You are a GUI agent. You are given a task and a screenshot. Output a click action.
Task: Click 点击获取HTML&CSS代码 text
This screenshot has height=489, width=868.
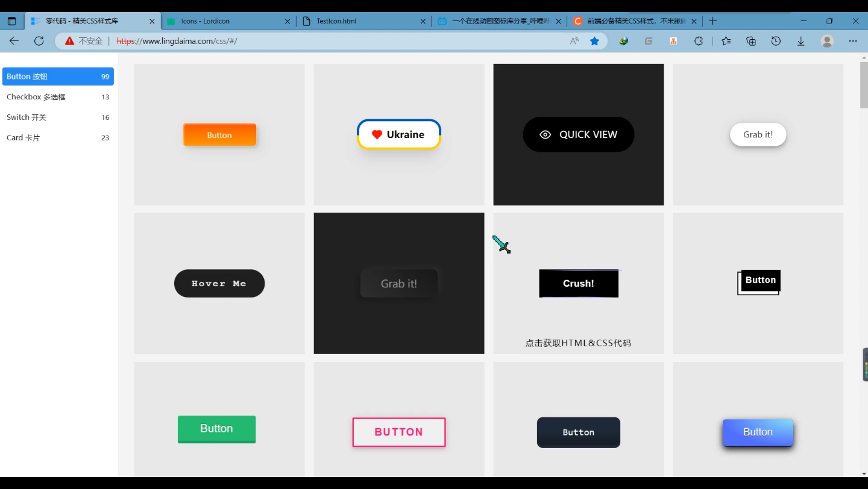click(579, 343)
